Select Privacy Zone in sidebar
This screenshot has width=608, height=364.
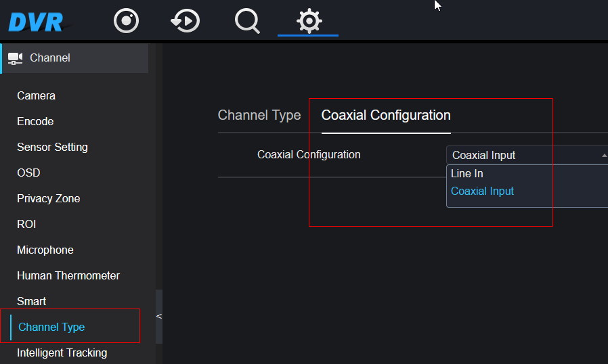point(49,198)
